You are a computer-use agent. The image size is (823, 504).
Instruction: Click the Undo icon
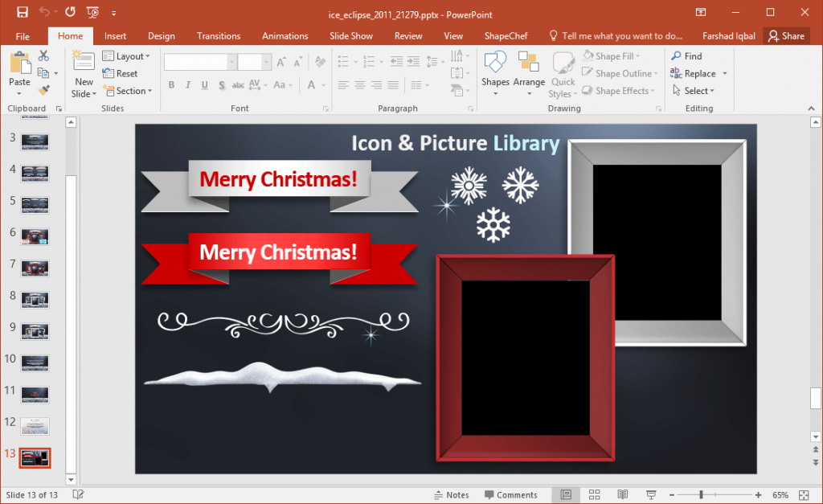click(46, 13)
